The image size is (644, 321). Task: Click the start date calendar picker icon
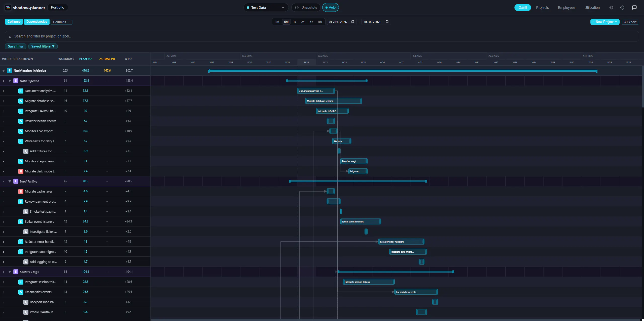[353, 22]
